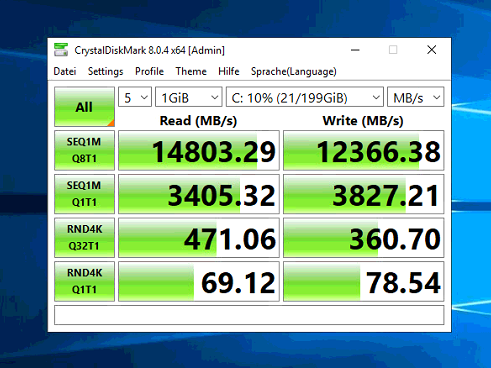Start the SEQ1M Q8T1 test
The width and height of the screenshot is (491, 368).
[84, 150]
